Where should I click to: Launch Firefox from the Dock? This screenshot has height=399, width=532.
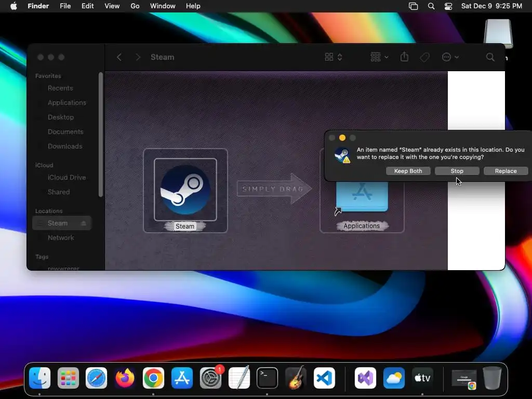pyautogui.click(x=125, y=378)
